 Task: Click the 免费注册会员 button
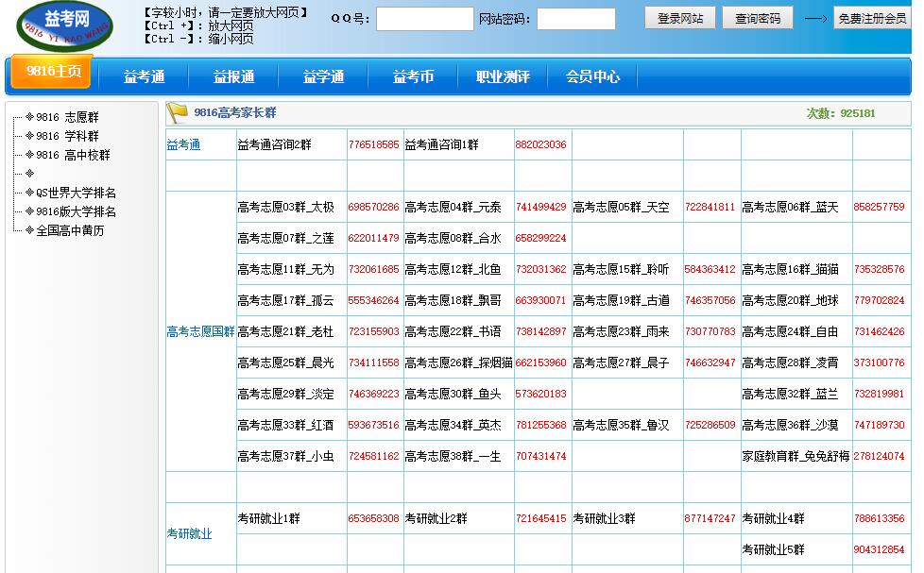click(871, 18)
